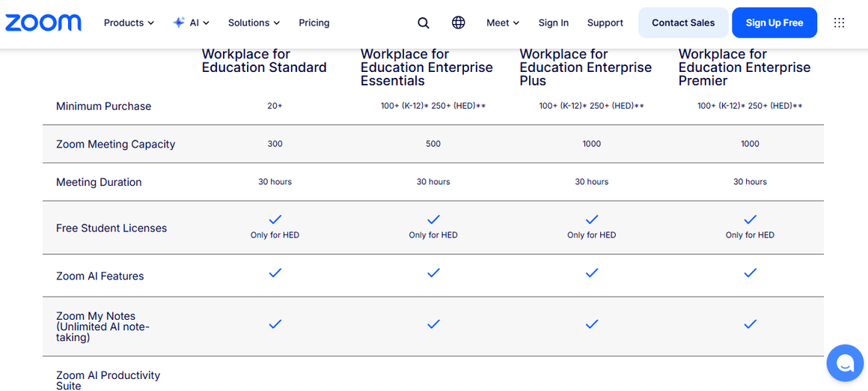Open the globe language selector

459,22
